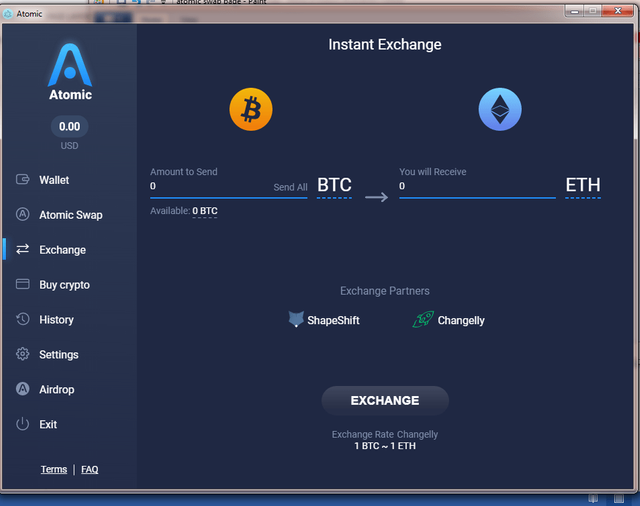Click the 0.00 USD balance pill
640x506 pixels.
[69, 126]
